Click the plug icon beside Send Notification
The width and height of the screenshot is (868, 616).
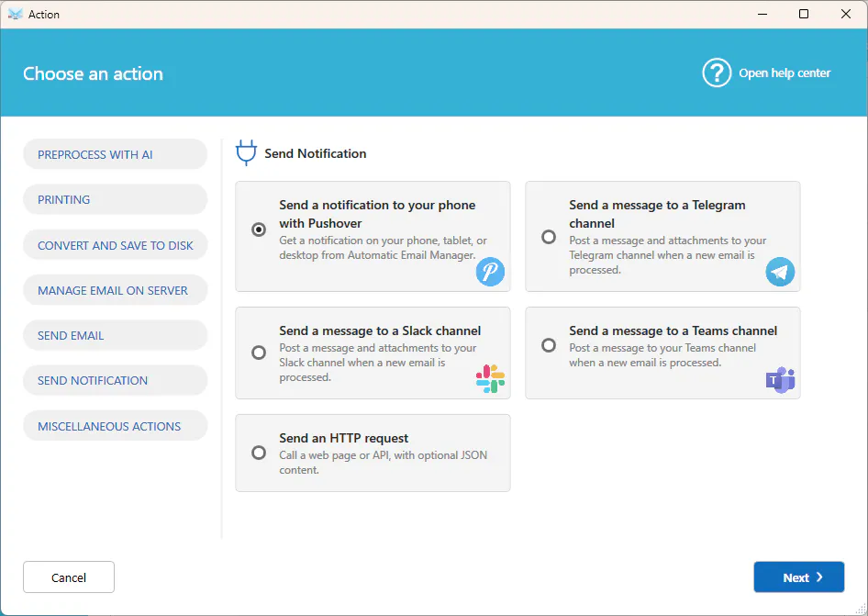click(x=246, y=152)
